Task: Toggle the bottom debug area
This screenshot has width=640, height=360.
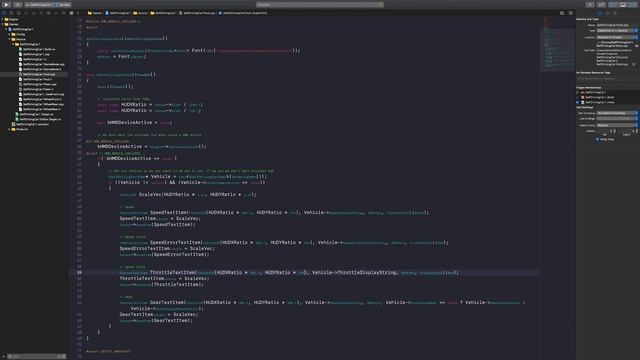Action: click(623, 4)
